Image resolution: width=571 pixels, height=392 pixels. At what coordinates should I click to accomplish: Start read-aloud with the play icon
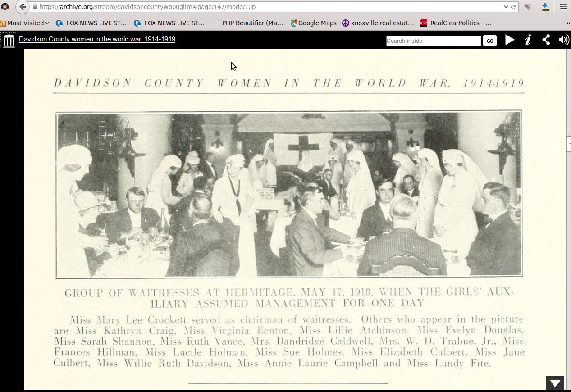(510, 40)
